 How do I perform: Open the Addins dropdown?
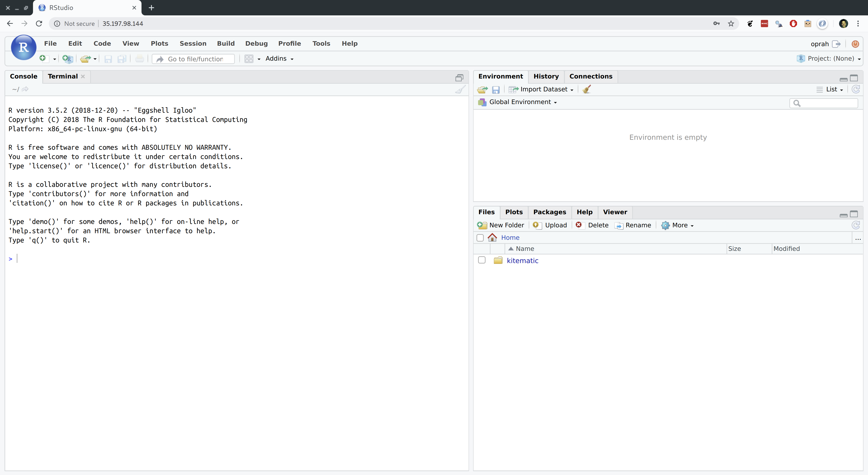click(x=279, y=59)
